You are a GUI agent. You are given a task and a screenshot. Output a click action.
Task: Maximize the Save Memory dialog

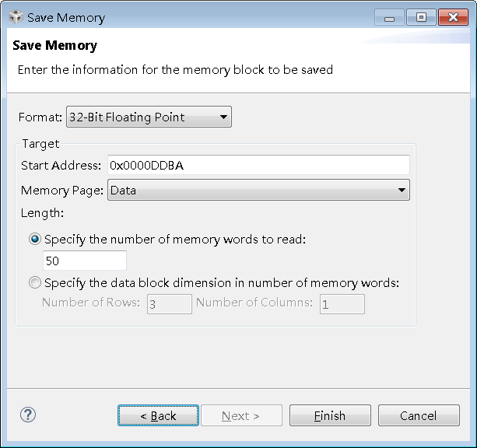tap(420, 17)
